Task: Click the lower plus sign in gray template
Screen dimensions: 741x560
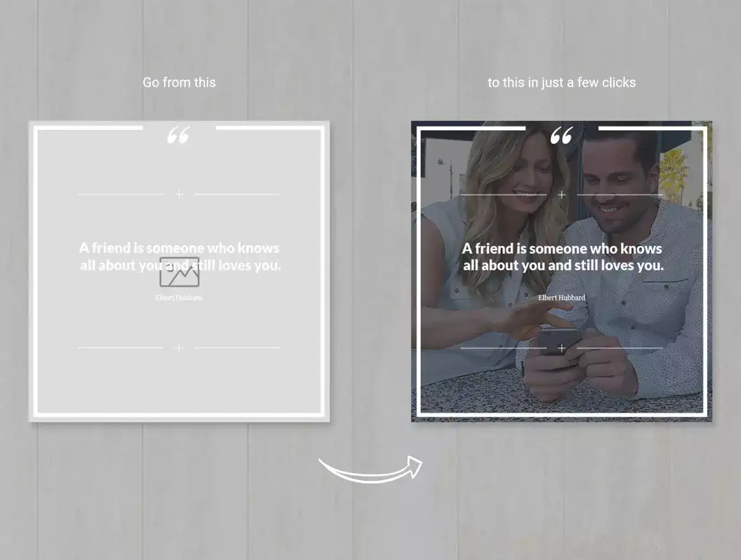Action: click(178, 348)
